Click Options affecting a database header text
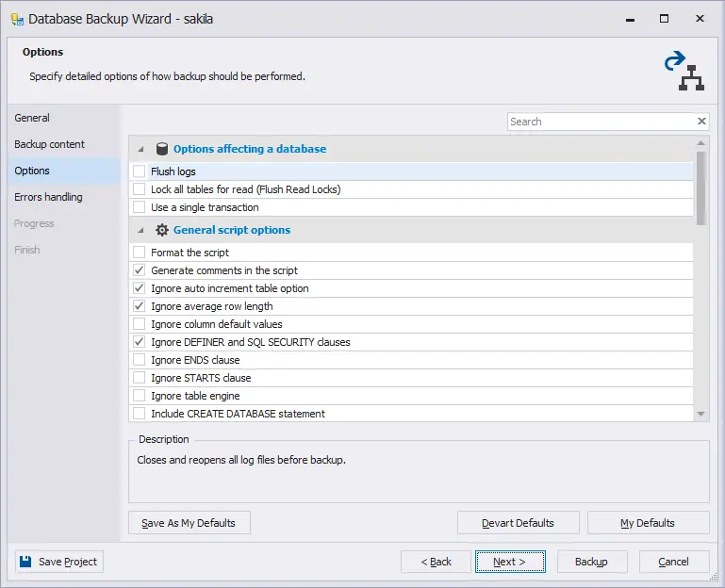725x588 pixels. pos(250,149)
